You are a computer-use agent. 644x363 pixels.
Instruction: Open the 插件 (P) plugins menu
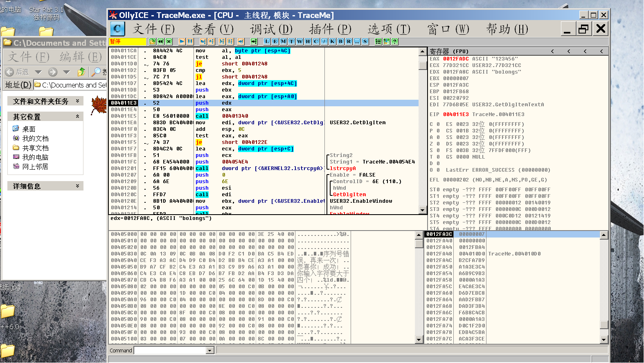[330, 29]
